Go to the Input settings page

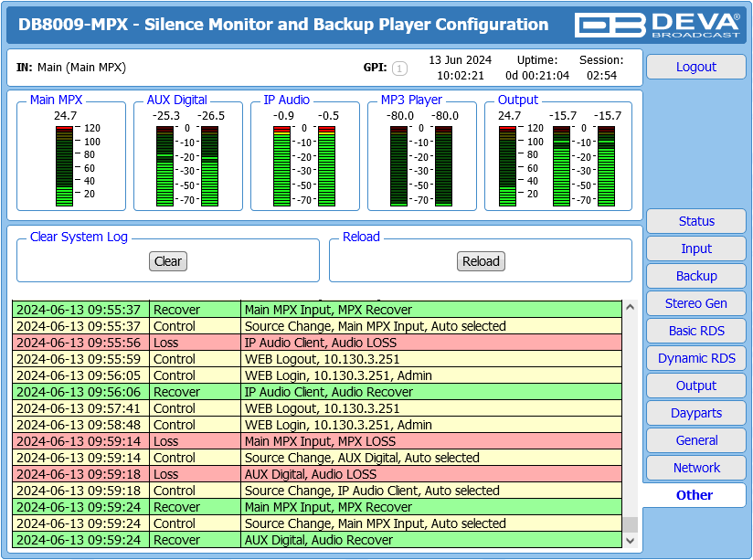695,248
